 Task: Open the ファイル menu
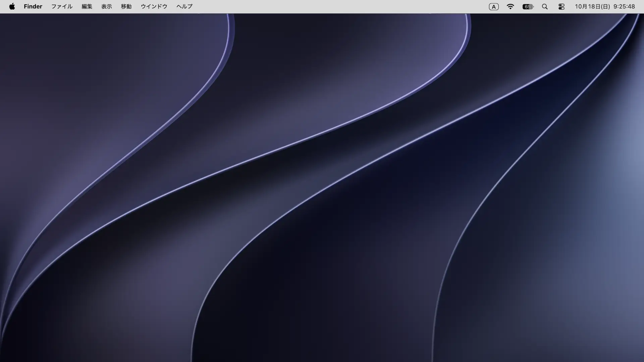62,6
